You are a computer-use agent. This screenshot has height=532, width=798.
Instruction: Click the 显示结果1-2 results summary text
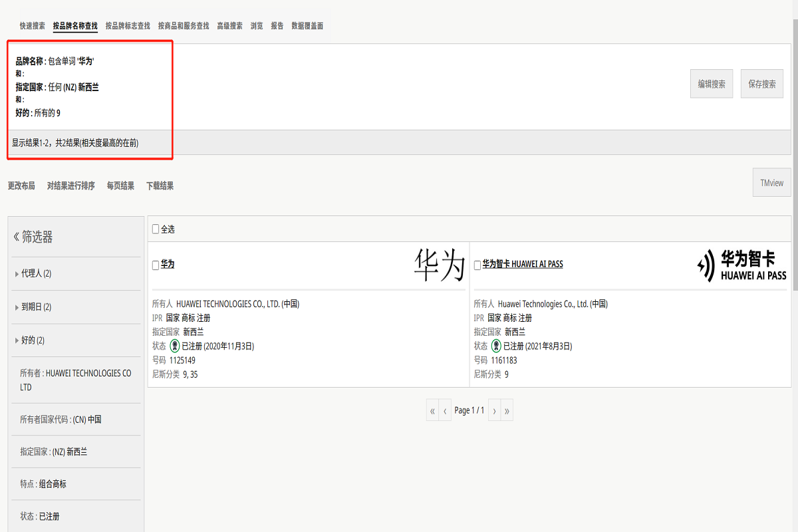[x=75, y=142]
